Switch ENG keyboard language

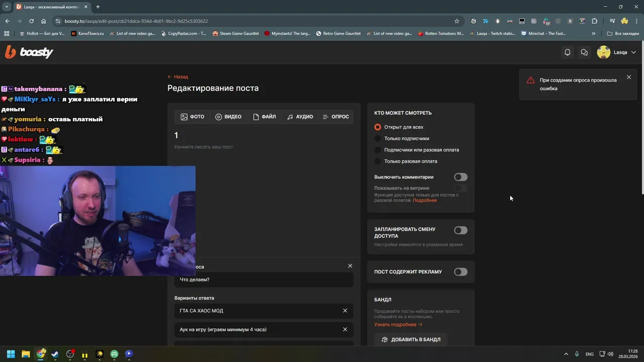pyautogui.click(x=589, y=354)
